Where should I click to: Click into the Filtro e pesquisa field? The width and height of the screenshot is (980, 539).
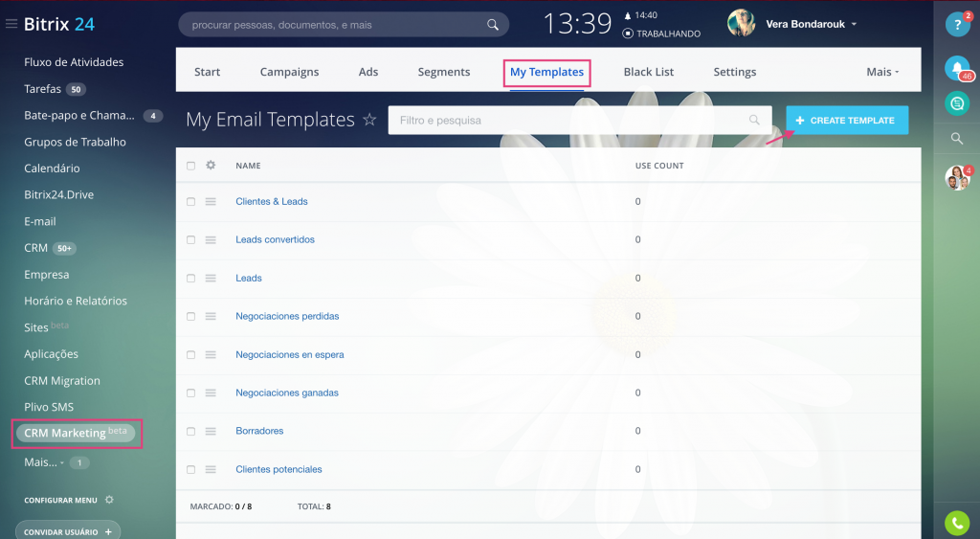(x=579, y=120)
